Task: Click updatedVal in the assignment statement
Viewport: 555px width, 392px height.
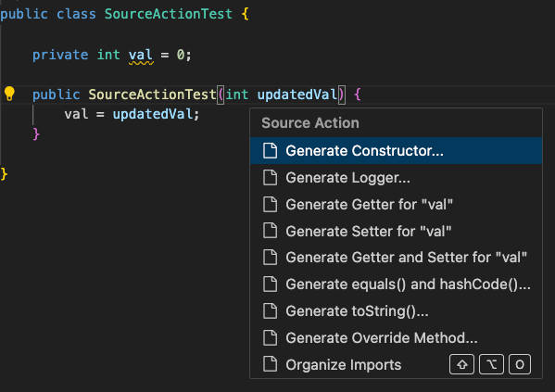Action: click(x=153, y=114)
